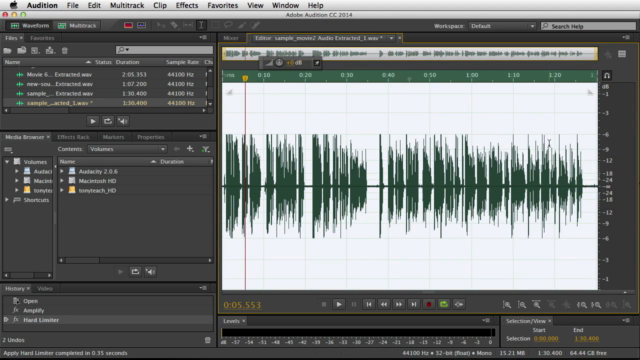Collapse Volumes tree node
This screenshot has height=360, width=640.
click(x=7, y=162)
